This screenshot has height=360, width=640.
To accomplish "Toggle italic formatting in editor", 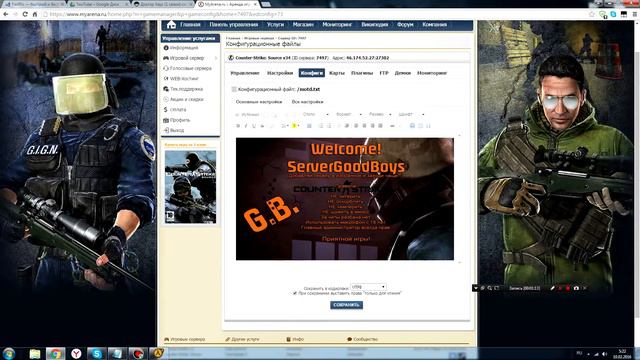I will point(246,126).
